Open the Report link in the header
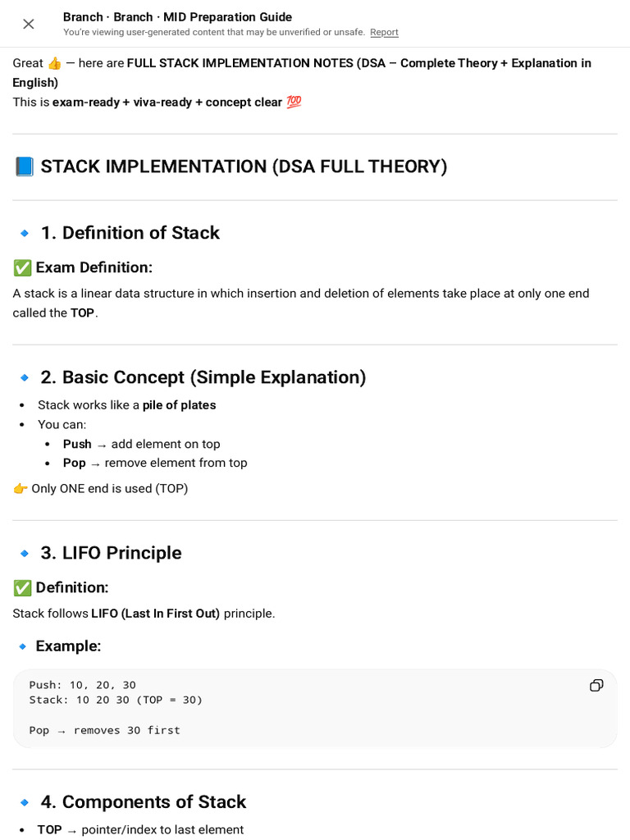The image size is (630, 840). [x=384, y=32]
